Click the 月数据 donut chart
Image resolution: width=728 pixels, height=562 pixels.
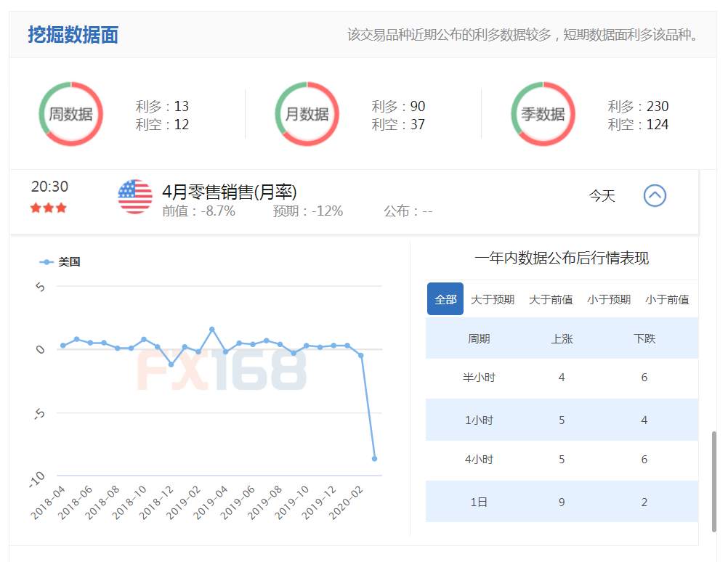(307, 114)
